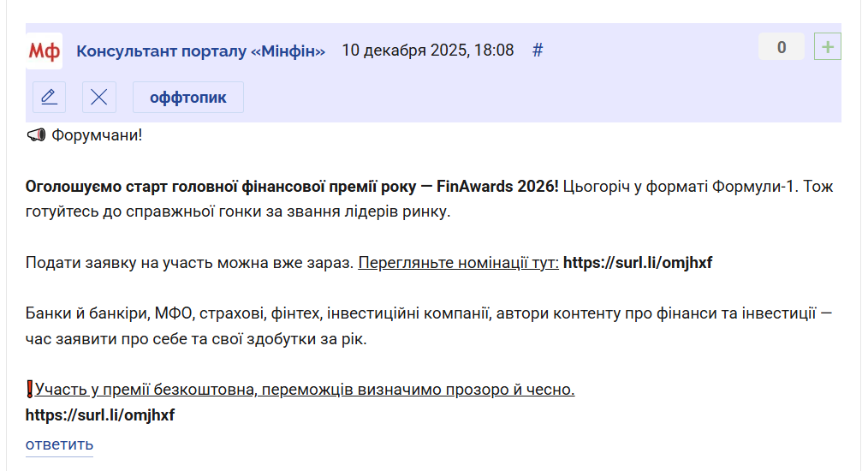
Task: Click the post date 10 декабря 2025
Action: pyautogui.click(x=427, y=50)
